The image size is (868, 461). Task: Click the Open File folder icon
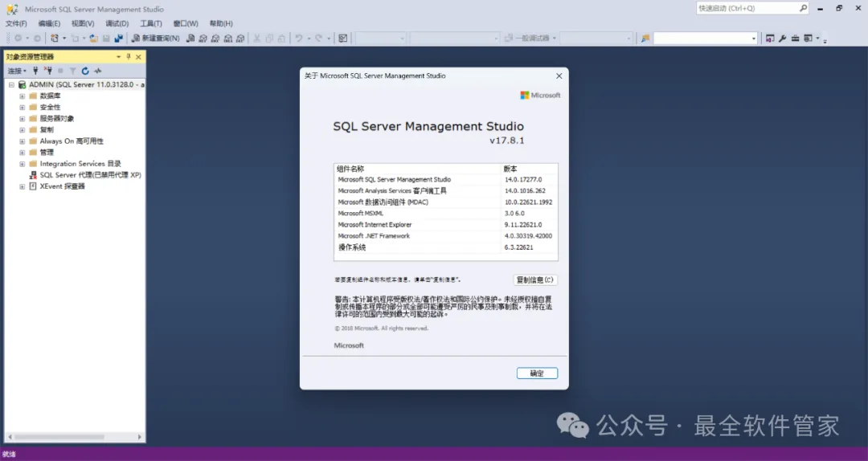coord(93,39)
